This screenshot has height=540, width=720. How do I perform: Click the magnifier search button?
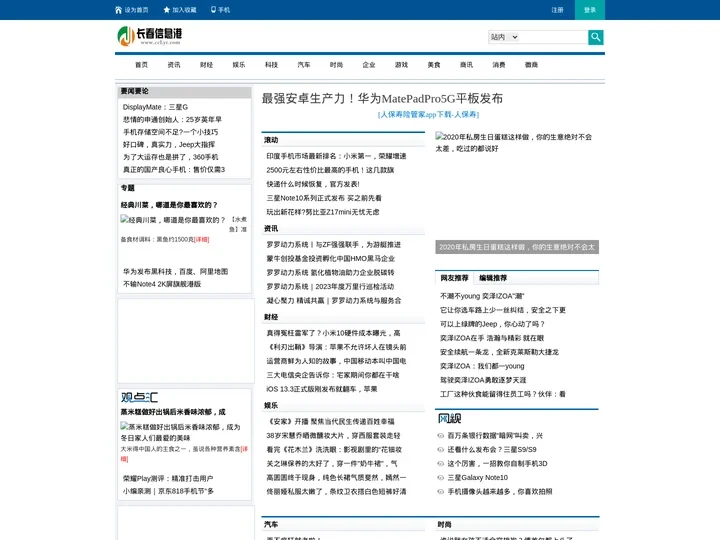[x=596, y=37]
